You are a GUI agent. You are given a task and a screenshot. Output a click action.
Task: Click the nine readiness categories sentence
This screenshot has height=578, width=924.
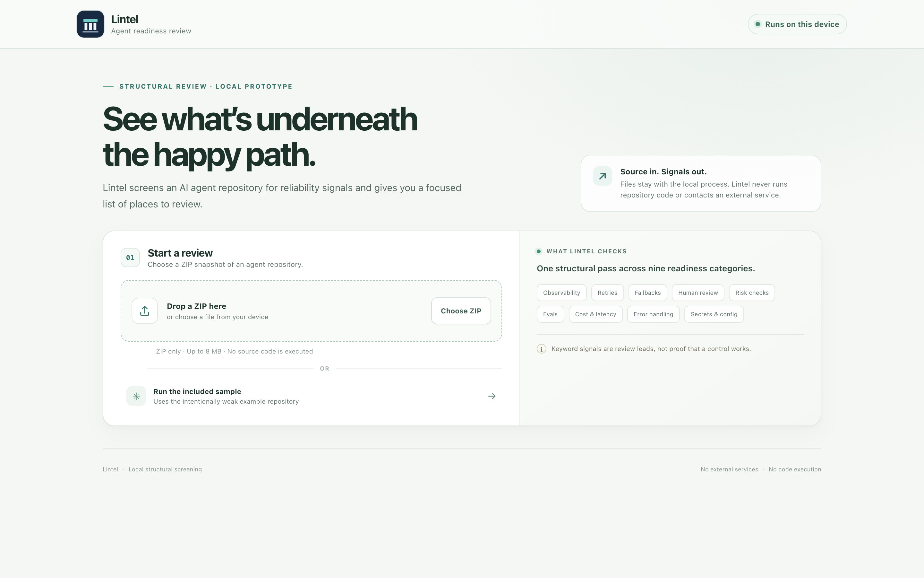click(x=646, y=268)
